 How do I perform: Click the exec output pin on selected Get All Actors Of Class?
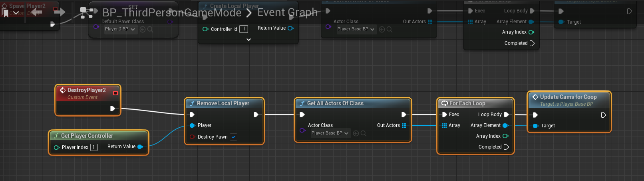pos(404,115)
